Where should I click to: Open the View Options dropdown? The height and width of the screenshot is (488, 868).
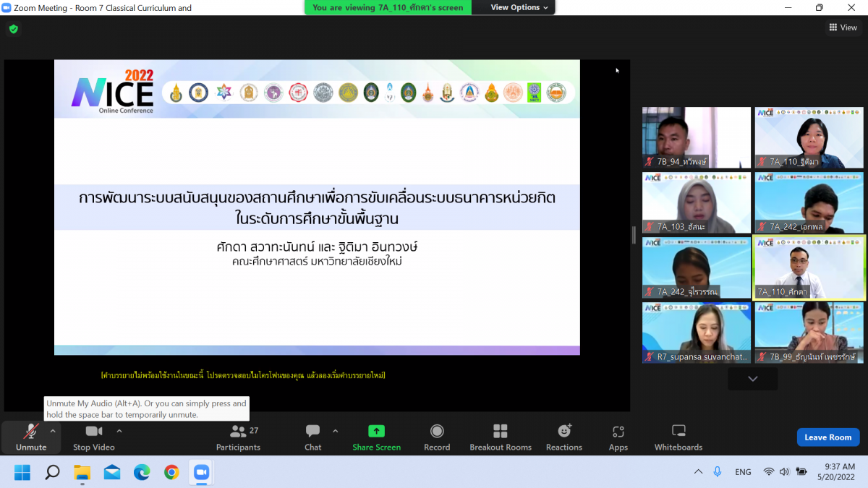tap(519, 7)
